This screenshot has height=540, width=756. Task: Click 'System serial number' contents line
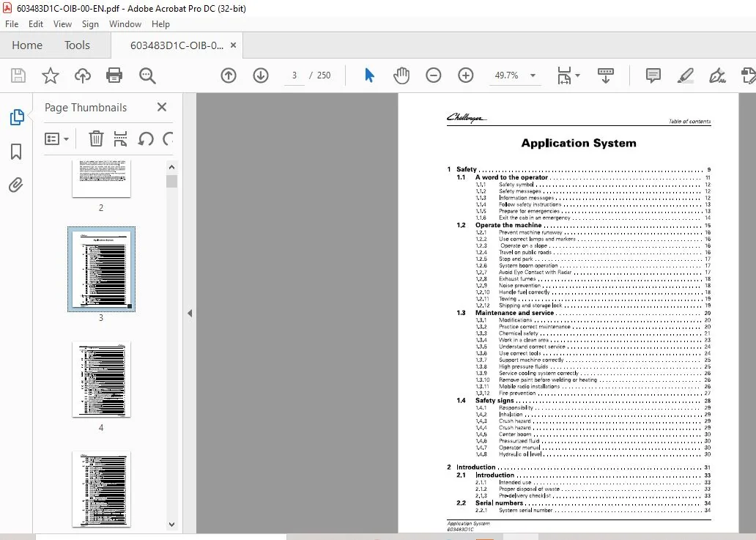[x=593, y=510]
